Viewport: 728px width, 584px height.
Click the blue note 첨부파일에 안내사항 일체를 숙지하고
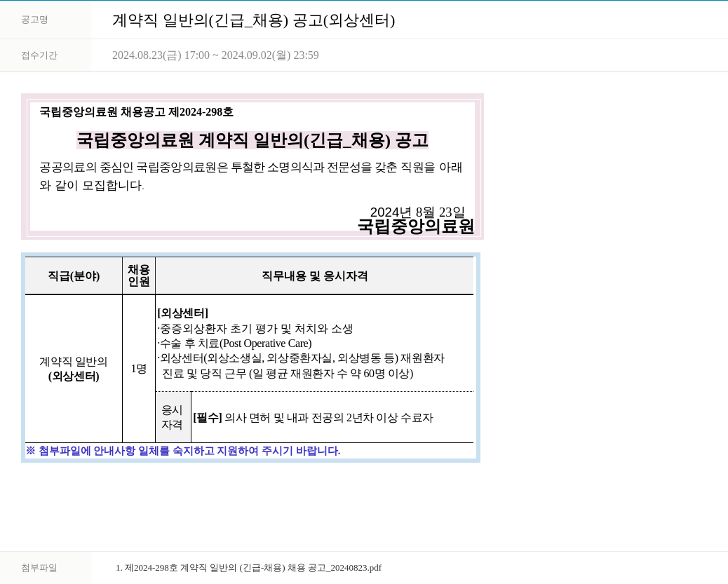(x=183, y=451)
